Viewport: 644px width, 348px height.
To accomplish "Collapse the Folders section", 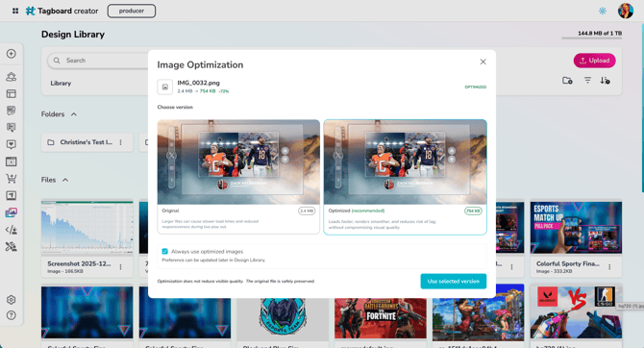I will point(74,114).
